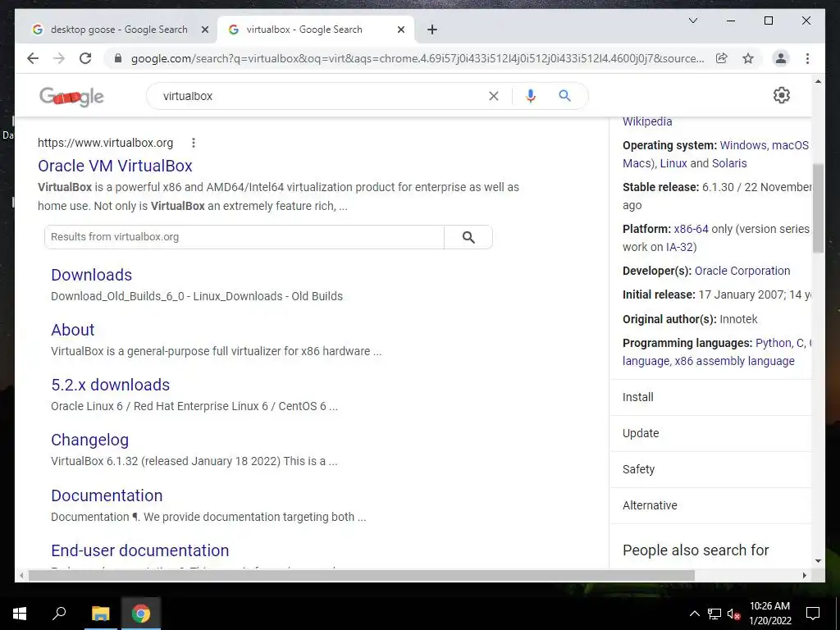840x630 pixels.
Task: Close the virtualbox search tab
Action: tap(400, 30)
